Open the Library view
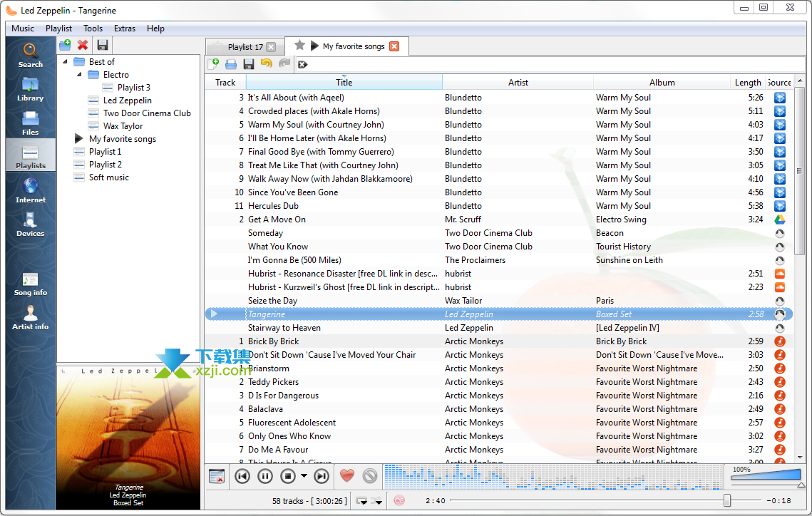Screen dimensions: 812x516 [x=30, y=89]
